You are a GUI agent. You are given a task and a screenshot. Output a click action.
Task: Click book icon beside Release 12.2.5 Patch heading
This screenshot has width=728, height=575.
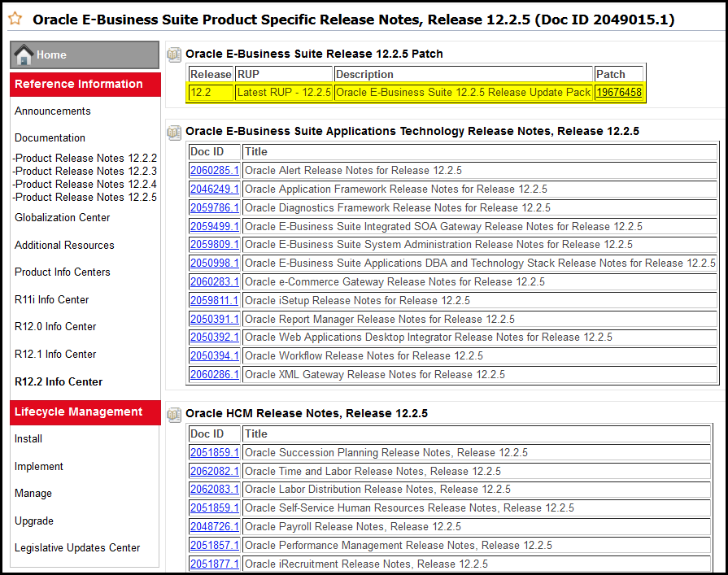174,54
